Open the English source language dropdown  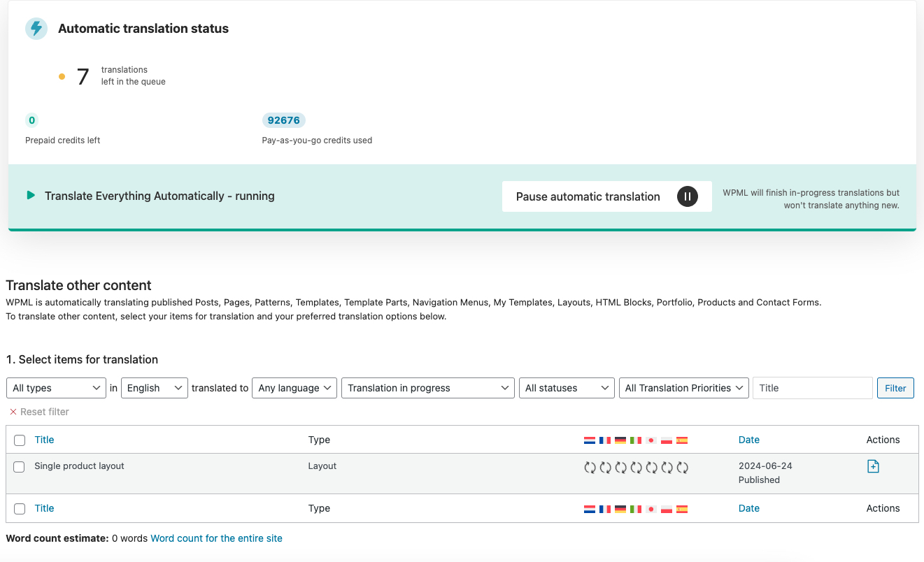155,388
